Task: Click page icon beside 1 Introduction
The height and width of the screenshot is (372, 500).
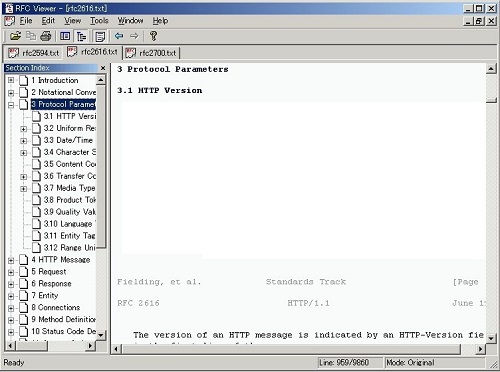Action: click(23, 80)
